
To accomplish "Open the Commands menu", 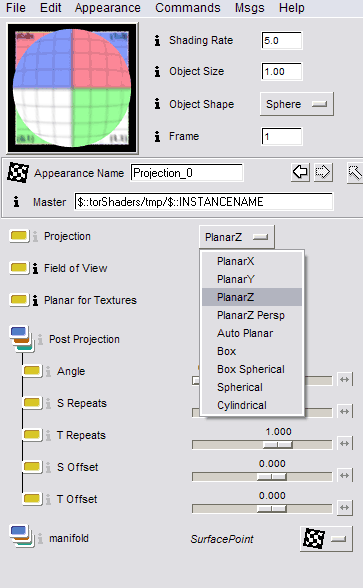I will (x=188, y=8).
